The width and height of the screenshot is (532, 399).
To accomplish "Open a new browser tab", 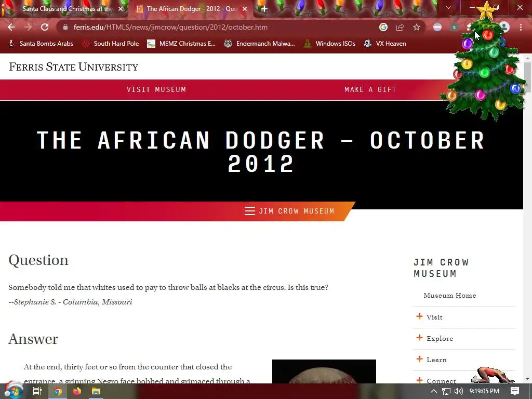I will tap(264, 9).
